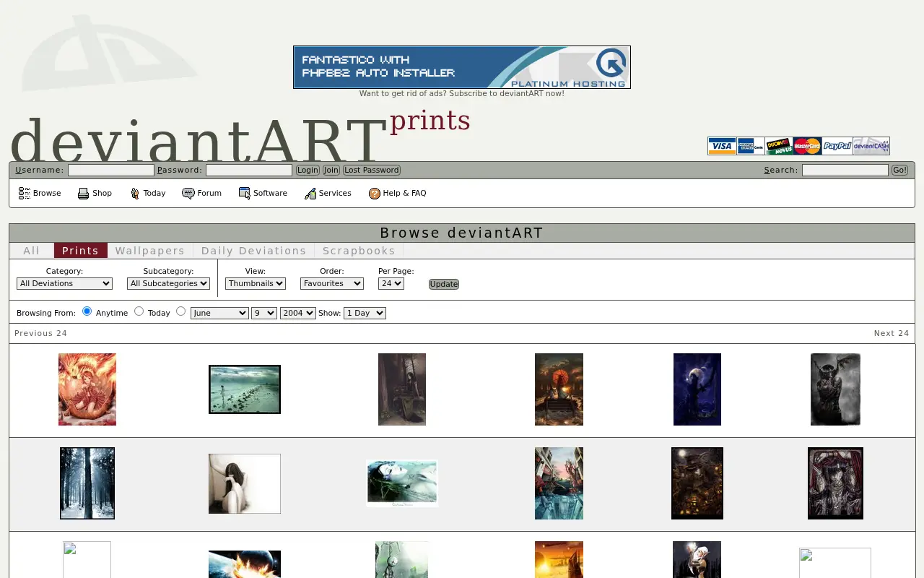Open the dark forest figure thumbnail
Image resolution: width=924 pixels, height=578 pixels.
(402, 389)
